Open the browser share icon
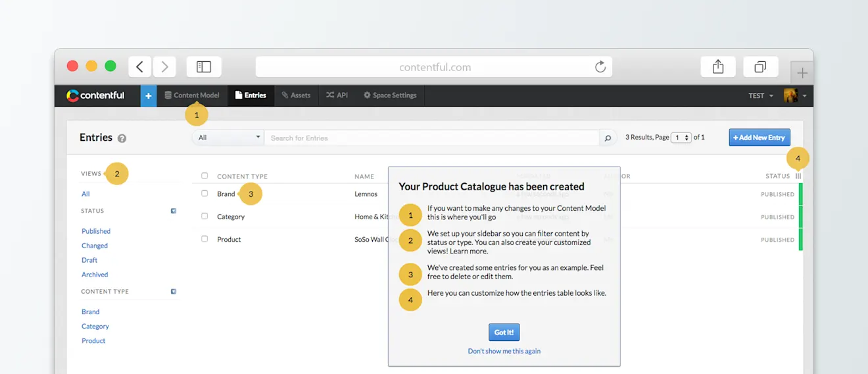Image resolution: width=868 pixels, height=374 pixels. [718, 67]
